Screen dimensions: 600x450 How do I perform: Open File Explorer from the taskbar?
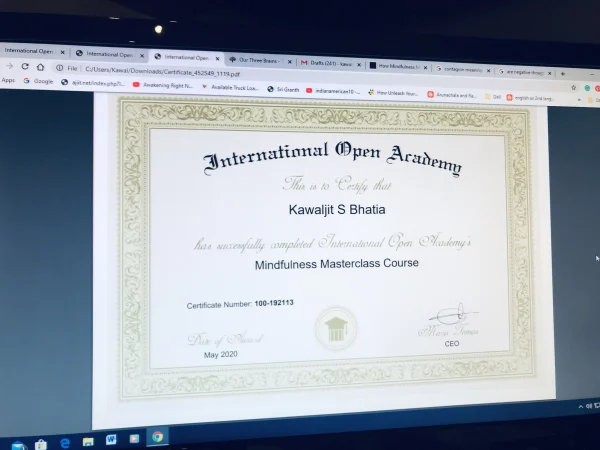pyautogui.click(x=88, y=442)
